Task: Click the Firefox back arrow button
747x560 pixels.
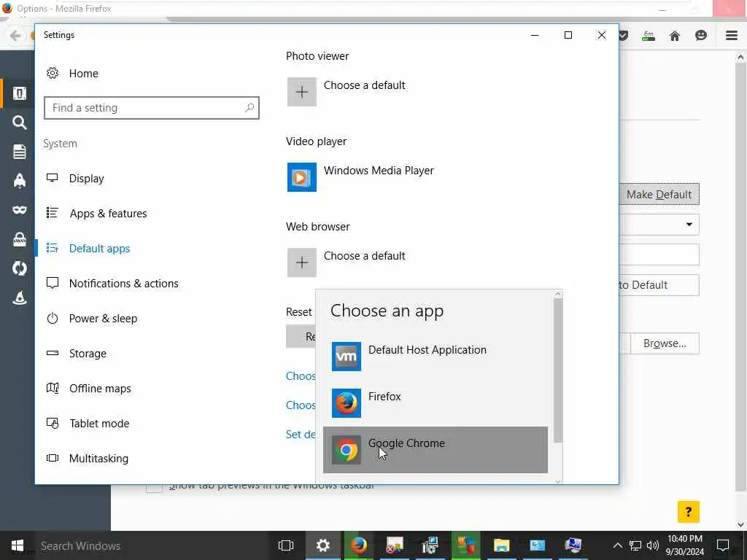Action: coord(15,36)
